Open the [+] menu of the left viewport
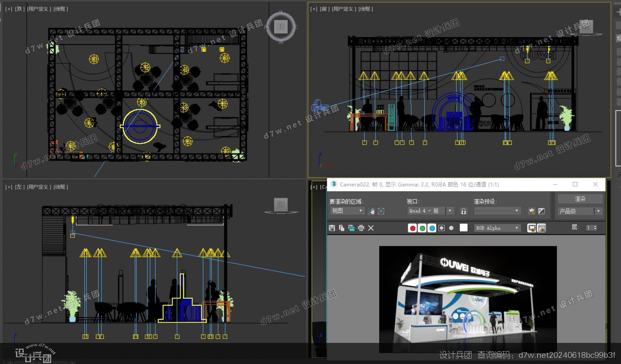 pos(9,187)
